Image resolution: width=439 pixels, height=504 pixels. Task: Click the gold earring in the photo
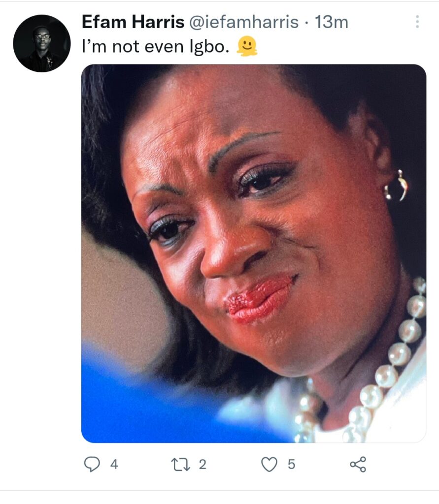(x=397, y=186)
